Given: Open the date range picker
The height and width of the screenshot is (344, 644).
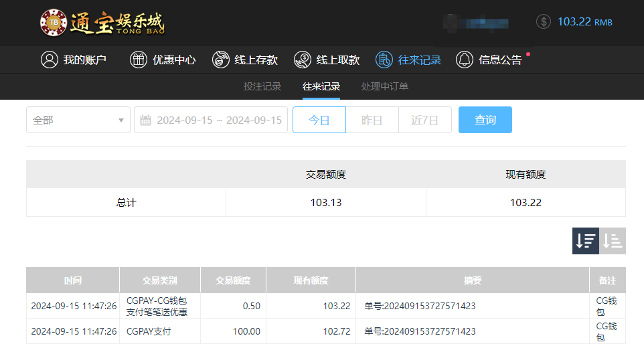Looking at the screenshot, I should point(211,120).
